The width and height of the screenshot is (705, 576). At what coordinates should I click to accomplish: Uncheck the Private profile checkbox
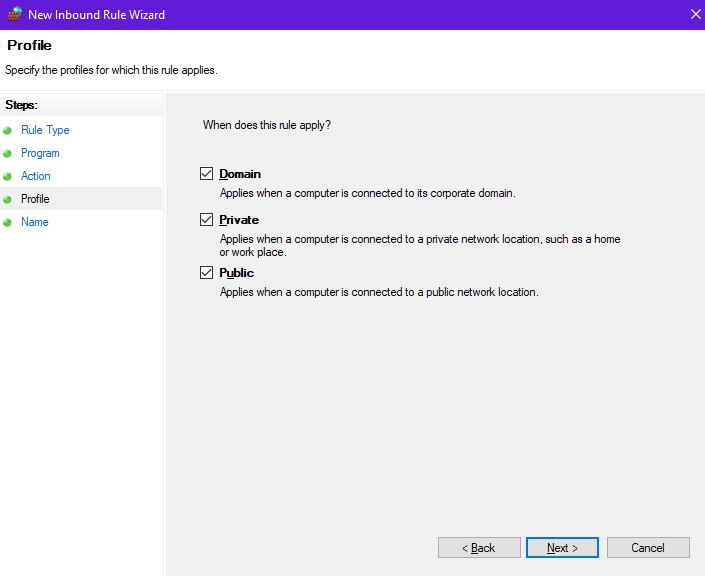(207, 220)
